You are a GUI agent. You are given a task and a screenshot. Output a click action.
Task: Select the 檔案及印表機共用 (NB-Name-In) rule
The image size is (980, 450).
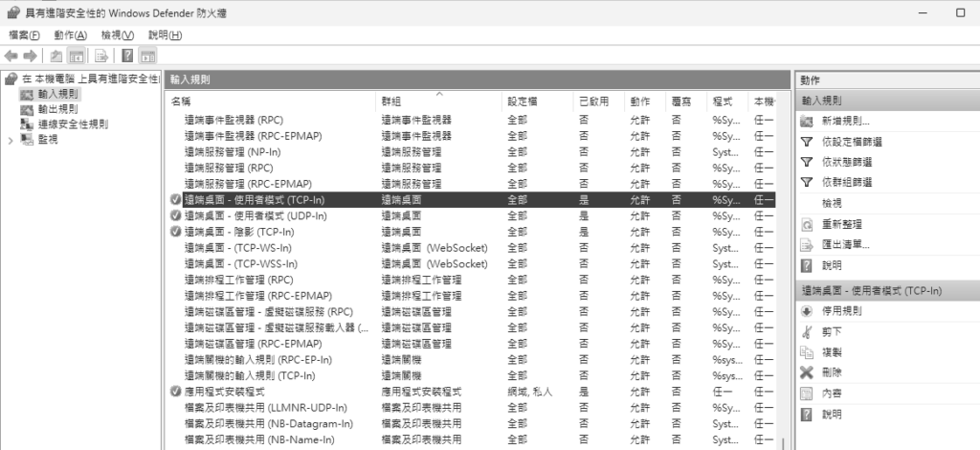472,440
